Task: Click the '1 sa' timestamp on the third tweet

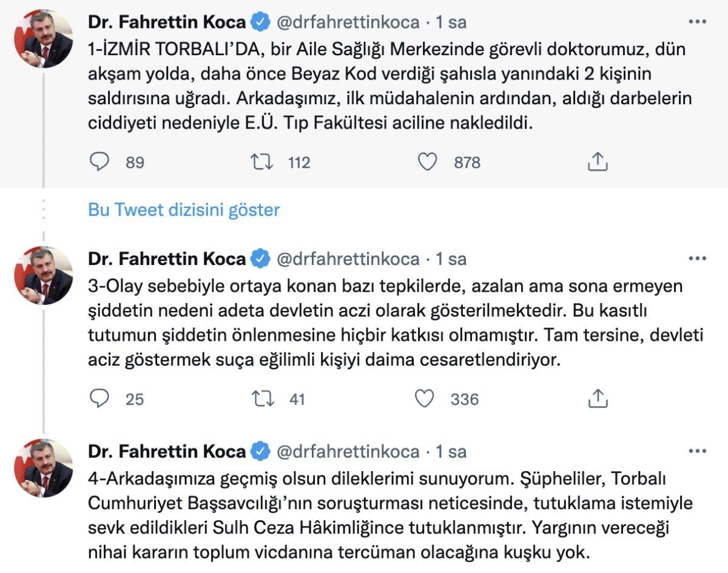Action: click(x=451, y=452)
